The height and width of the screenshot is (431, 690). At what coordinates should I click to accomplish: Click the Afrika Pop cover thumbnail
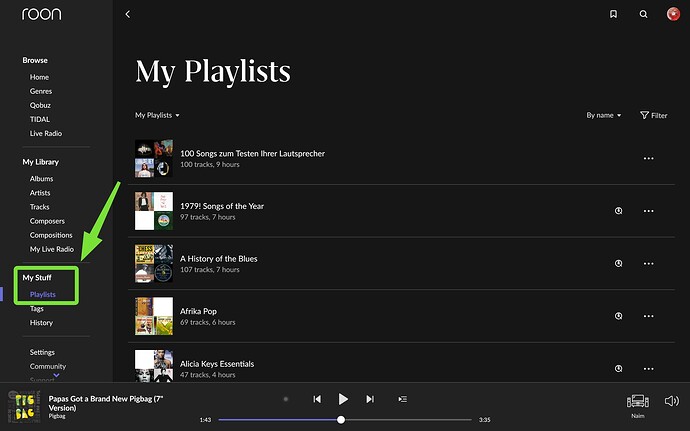point(154,316)
